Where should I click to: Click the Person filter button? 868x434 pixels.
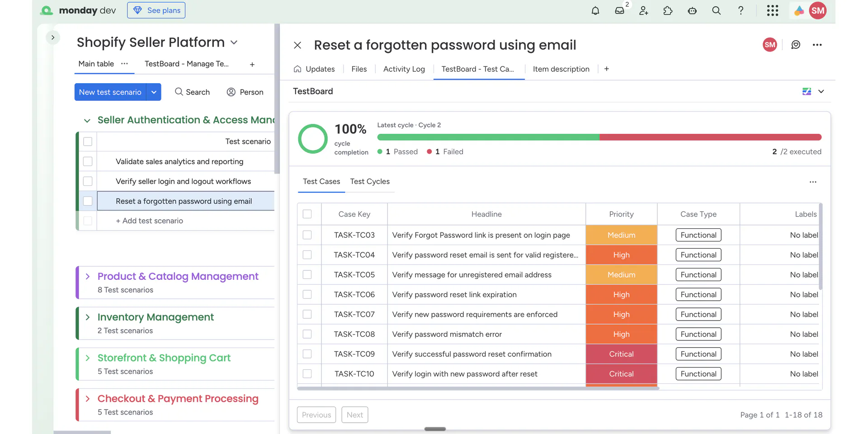[x=245, y=92]
